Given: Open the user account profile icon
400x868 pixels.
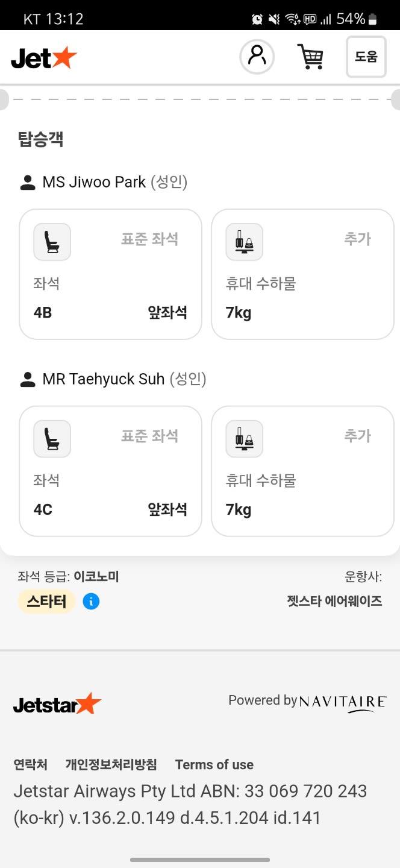Looking at the screenshot, I should (x=257, y=57).
